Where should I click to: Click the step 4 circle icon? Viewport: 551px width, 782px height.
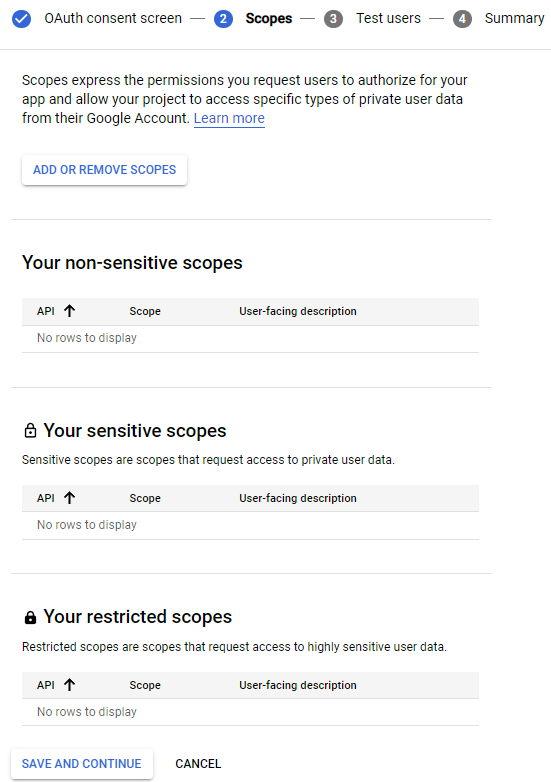(462, 19)
